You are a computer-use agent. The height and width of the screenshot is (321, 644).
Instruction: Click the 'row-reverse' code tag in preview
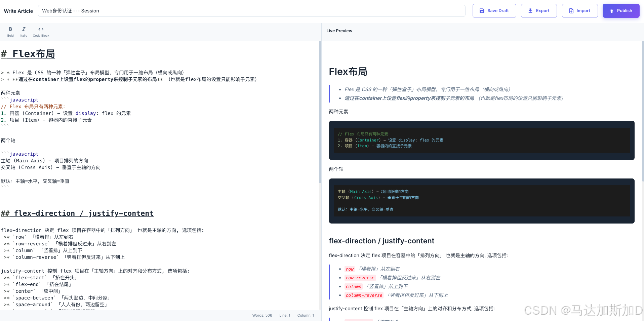(x=360, y=278)
